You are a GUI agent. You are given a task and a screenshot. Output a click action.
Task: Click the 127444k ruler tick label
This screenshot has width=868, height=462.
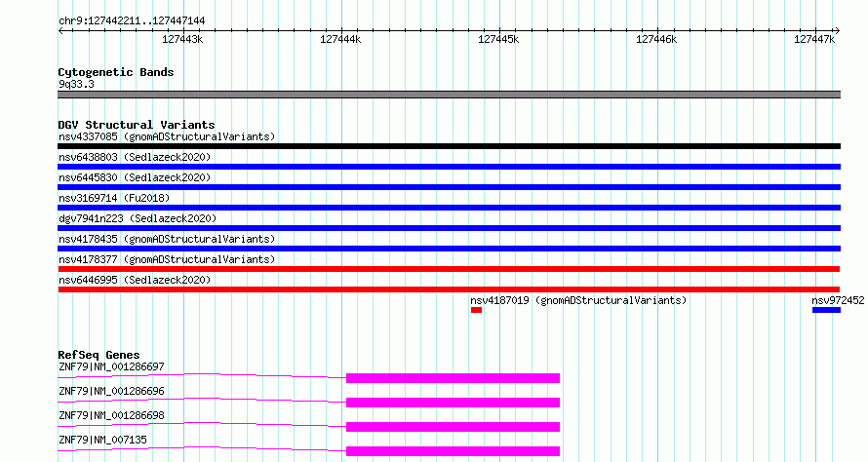[340, 39]
